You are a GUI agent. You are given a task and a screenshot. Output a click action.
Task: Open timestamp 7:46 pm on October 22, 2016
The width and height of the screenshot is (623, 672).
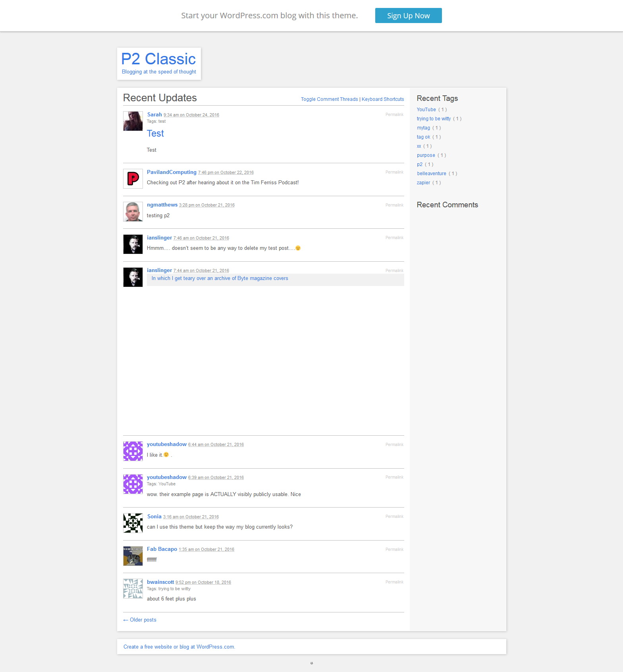[x=226, y=172]
